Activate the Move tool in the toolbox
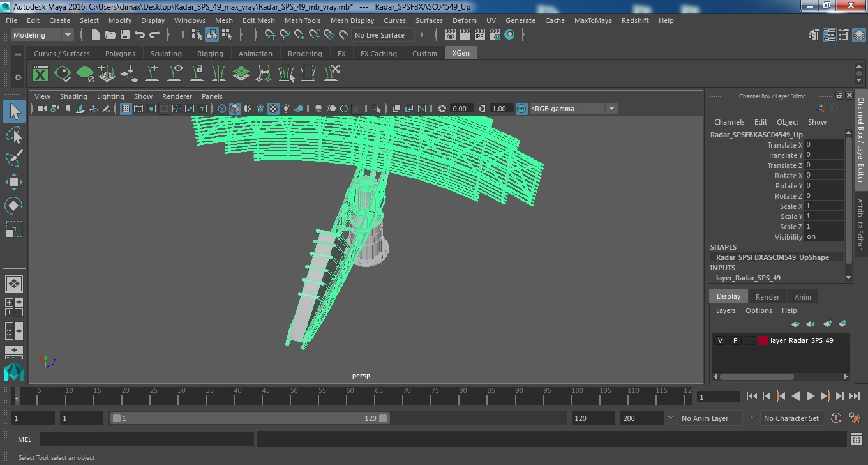Screen dimensions: 868x465 14,181
